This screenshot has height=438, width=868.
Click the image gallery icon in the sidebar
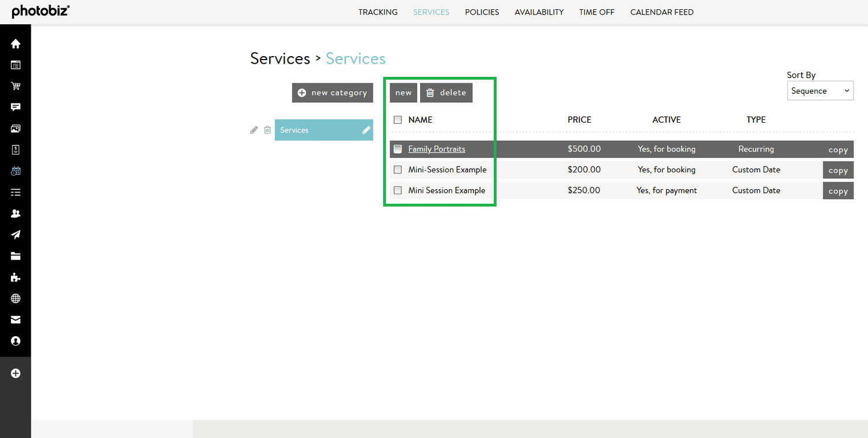pyautogui.click(x=16, y=128)
